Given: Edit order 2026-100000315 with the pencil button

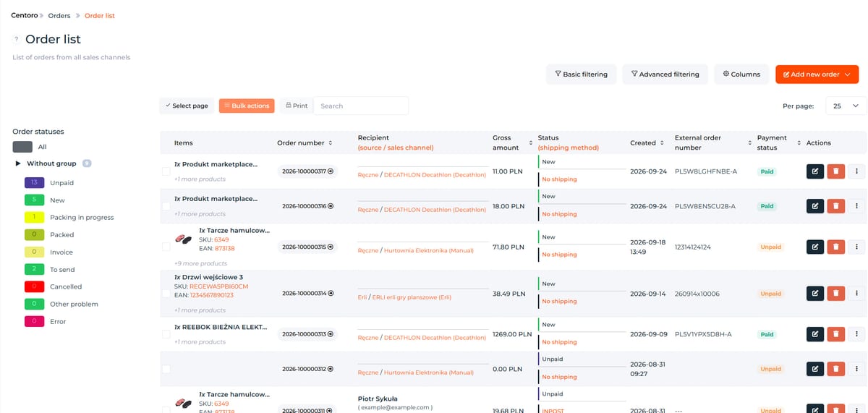Looking at the screenshot, I should coord(815,247).
